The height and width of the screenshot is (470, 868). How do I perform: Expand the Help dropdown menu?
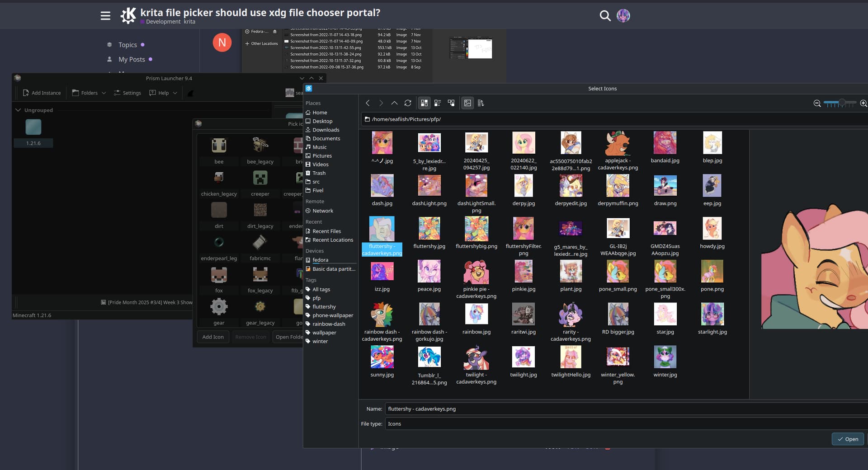click(163, 93)
